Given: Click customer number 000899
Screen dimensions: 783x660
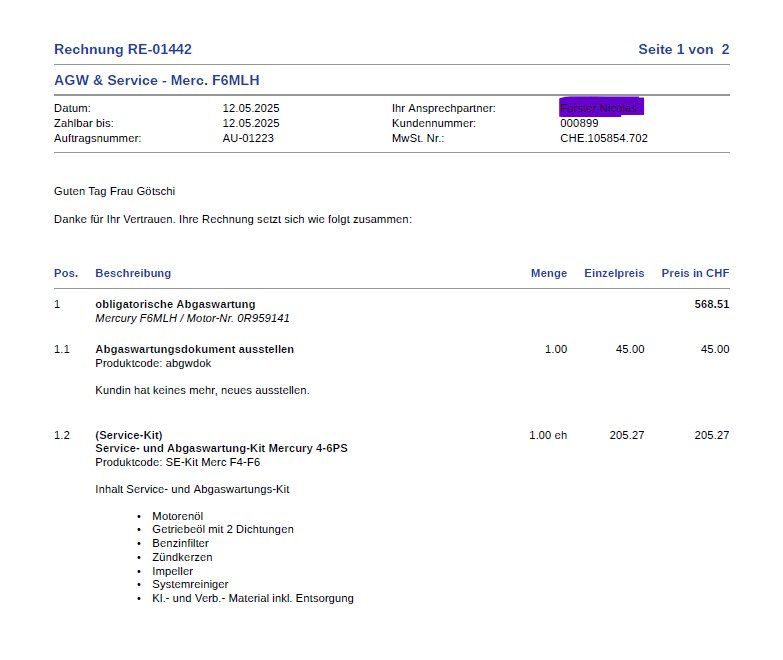Looking at the screenshot, I should click(x=579, y=123).
